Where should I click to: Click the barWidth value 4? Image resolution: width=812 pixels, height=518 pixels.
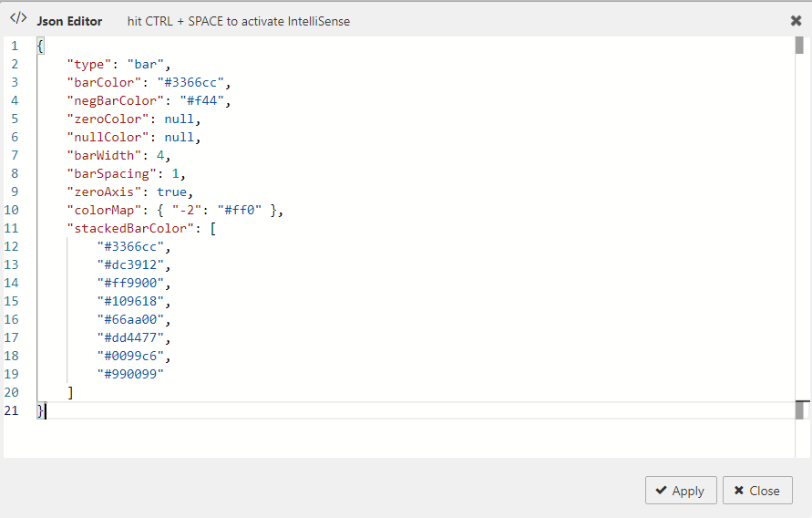159,155
